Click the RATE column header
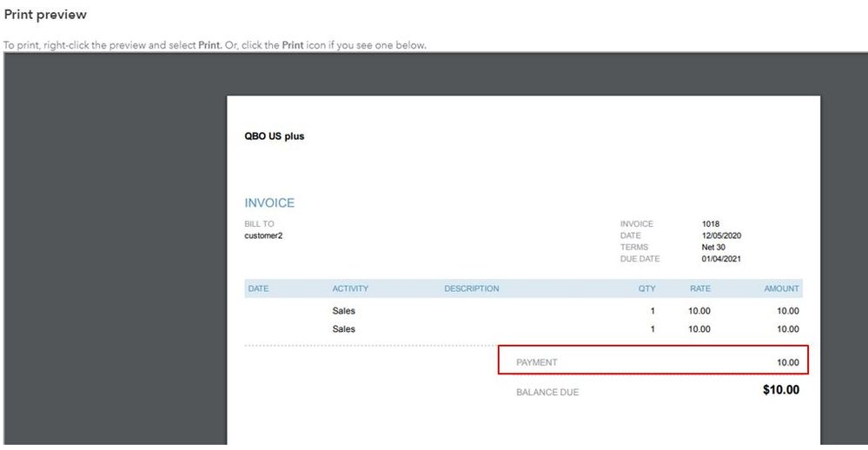The height and width of the screenshot is (450, 868). click(x=700, y=288)
